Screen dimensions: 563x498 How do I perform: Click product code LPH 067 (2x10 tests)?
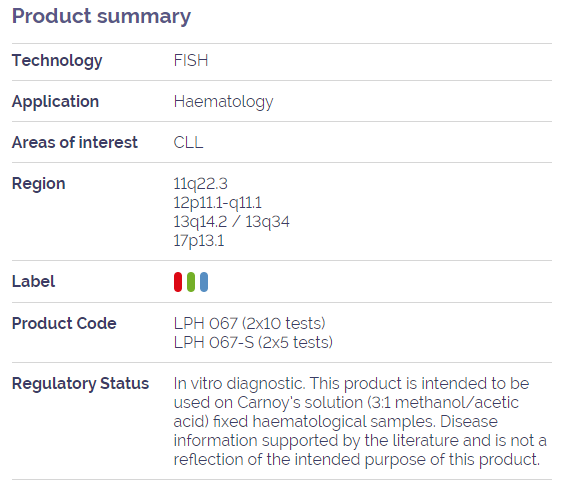pyautogui.click(x=249, y=324)
